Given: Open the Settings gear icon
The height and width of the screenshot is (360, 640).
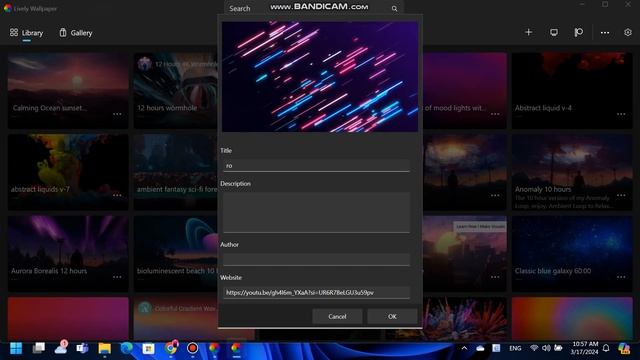Looking at the screenshot, I should 628,32.
